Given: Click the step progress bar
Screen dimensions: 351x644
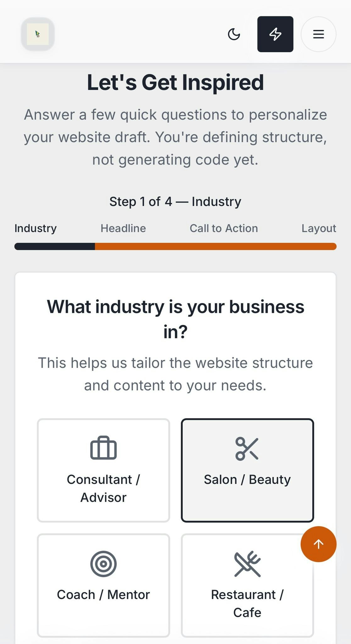Looking at the screenshot, I should tap(175, 247).
